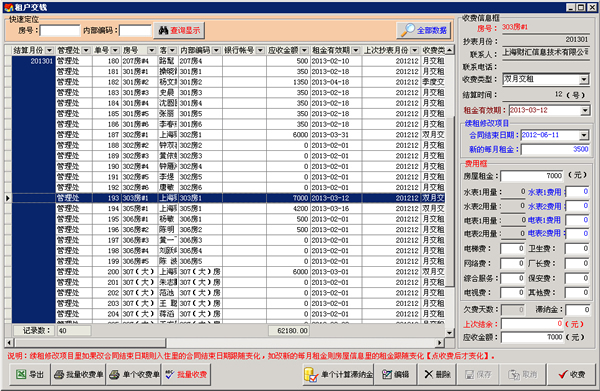This screenshot has height=391, width=600.
Task: Open the 银行帐号 column filter dropdown
Action: click(x=261, y=51)
